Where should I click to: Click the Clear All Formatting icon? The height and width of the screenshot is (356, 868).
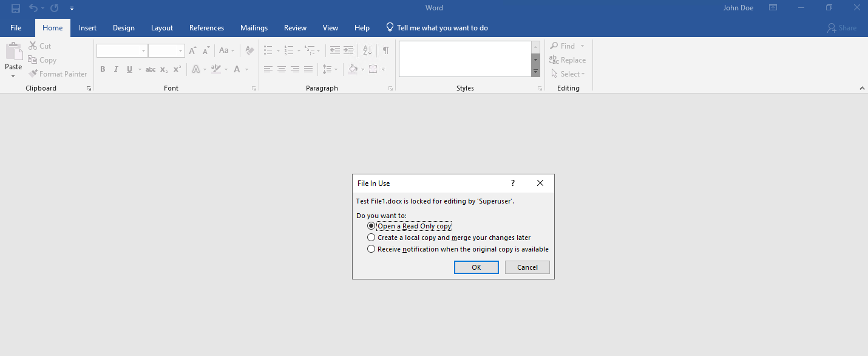249,50
